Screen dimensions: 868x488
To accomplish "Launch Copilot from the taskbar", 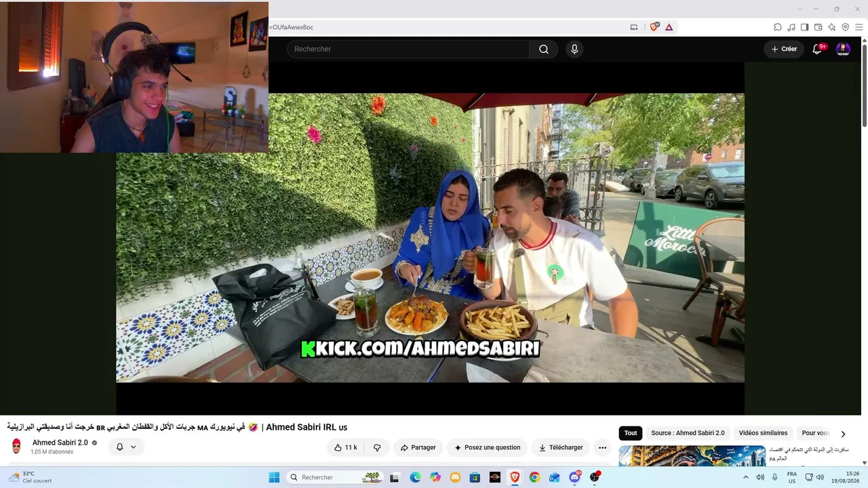I will [435, 477].
